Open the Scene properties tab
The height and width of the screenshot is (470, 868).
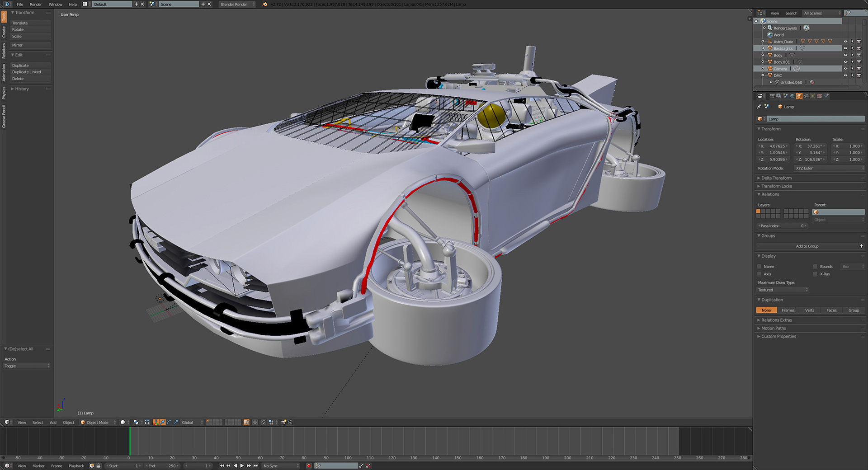click(785, 96)
